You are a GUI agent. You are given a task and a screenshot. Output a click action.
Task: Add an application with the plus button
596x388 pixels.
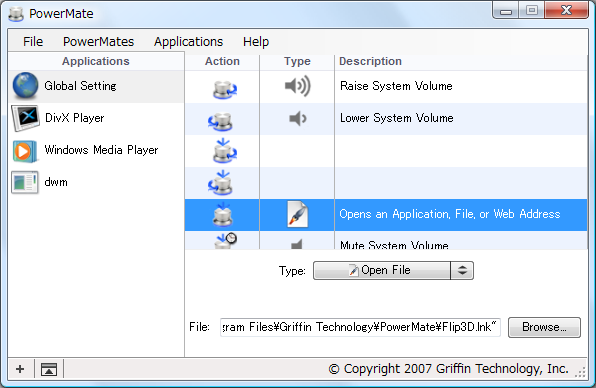20,369
